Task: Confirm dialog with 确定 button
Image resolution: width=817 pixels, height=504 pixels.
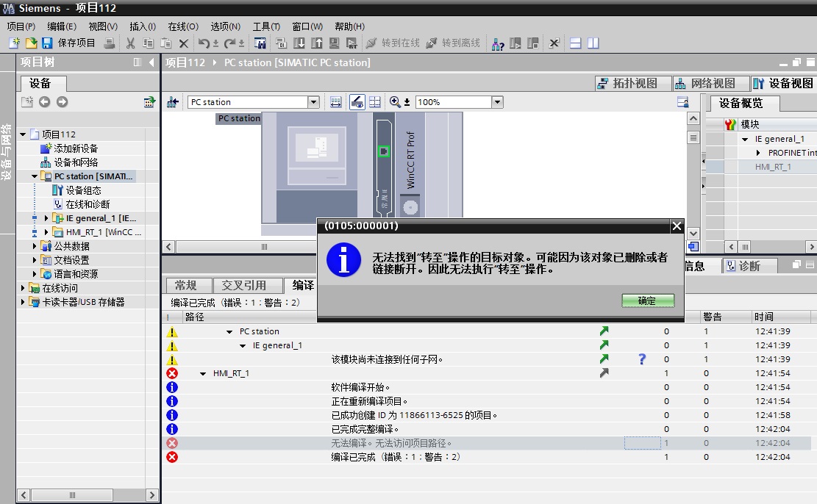Action: coord(648,301)
